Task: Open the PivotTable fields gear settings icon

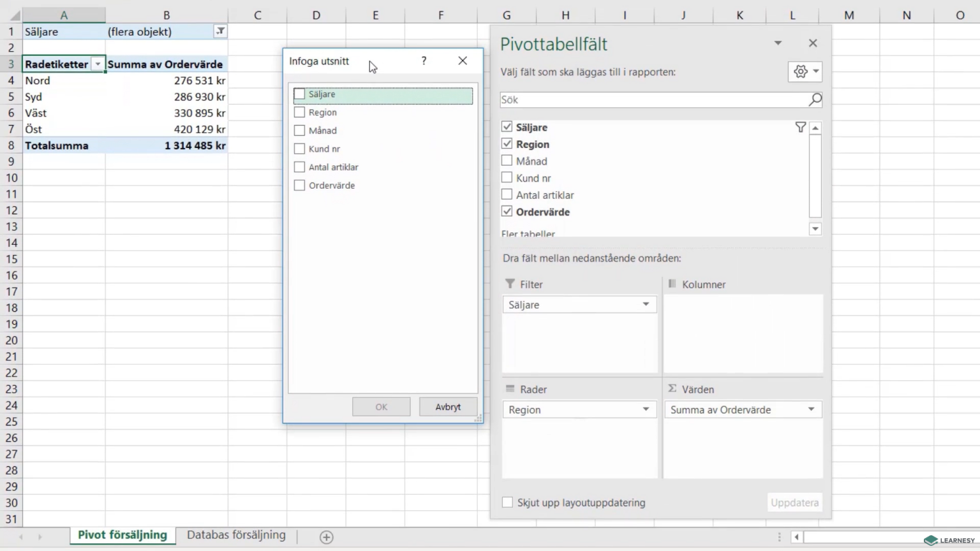Action: pyautogui.click(x=801, y=71)
